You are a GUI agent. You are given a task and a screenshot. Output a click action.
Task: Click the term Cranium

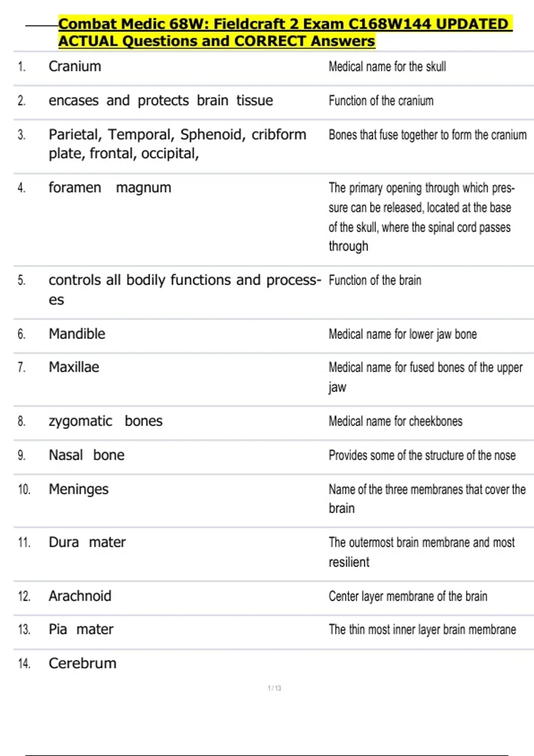pos(75,67)
